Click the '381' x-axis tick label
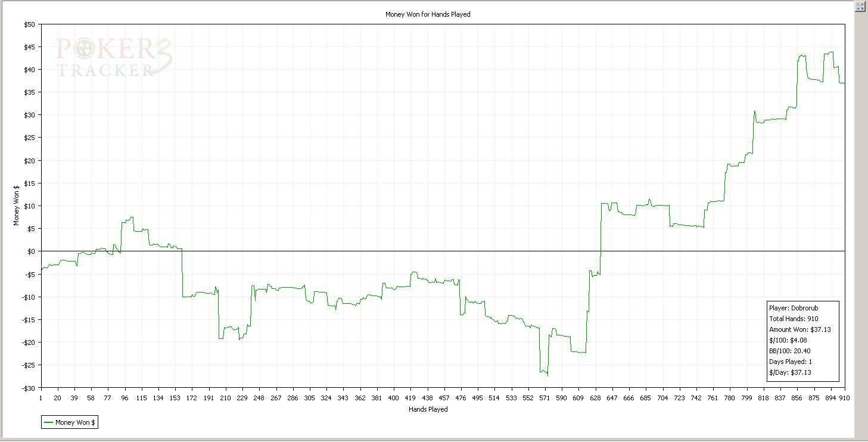This screenshot has width=868, height=442. pos(377,398)
